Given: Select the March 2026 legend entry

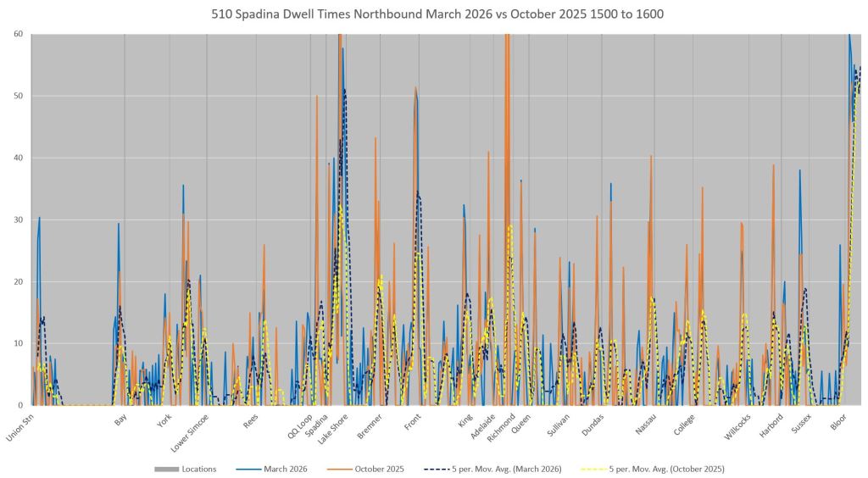Looking at the screenshot, I should [285, 469].
